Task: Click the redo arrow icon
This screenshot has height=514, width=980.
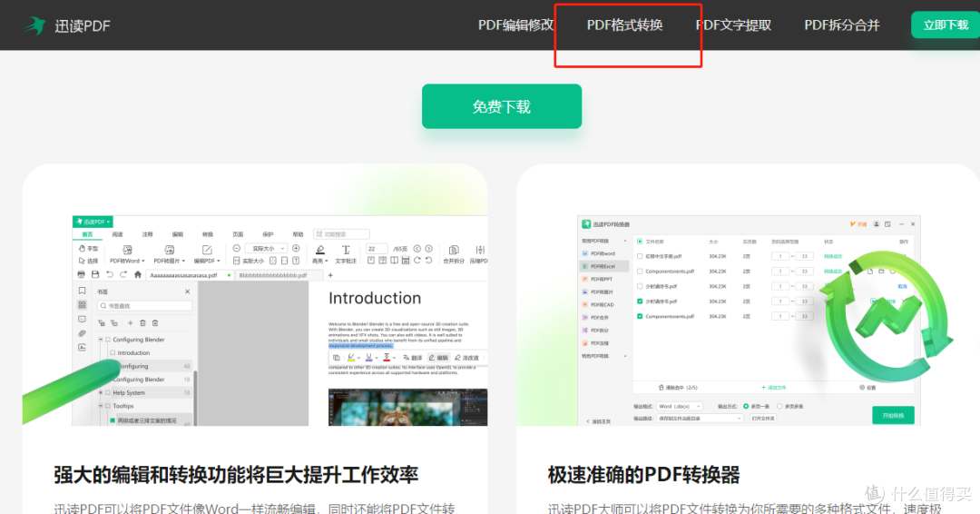Action: point(123,274)
